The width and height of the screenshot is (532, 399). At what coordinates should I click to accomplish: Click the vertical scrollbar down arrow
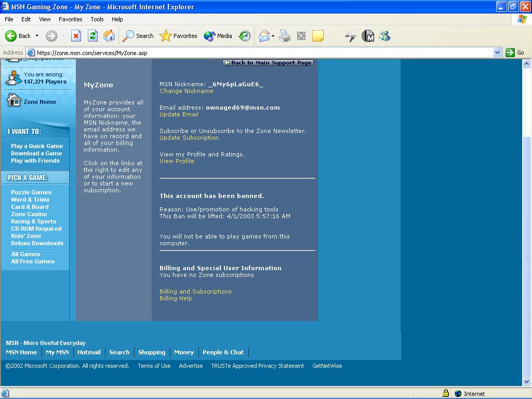coord(527,382)
